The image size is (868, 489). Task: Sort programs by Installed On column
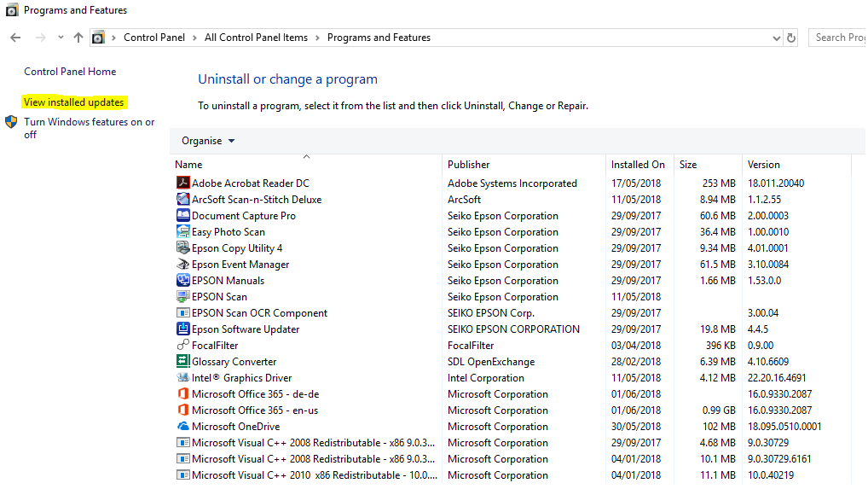coord(638,165)
